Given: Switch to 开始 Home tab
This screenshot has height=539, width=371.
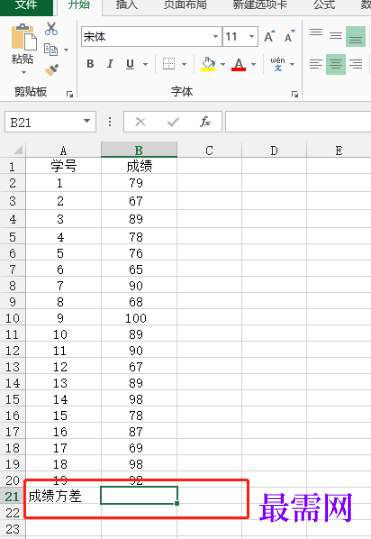Looking at the screenshot, I should (x=79, y=6).
